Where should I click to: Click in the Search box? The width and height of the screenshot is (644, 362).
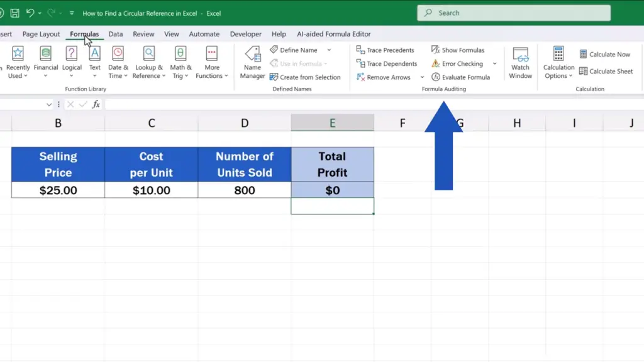514,13
